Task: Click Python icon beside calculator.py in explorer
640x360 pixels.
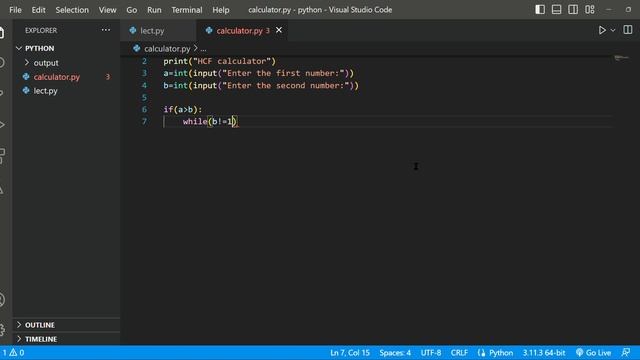Action: click(x=26, y=76)
